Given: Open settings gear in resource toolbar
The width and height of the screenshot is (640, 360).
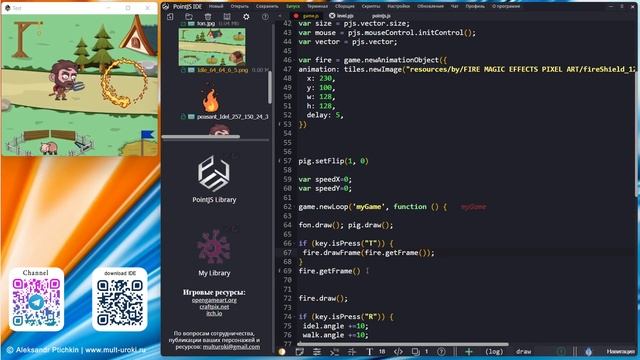Looking at the screenshot, I should (x=246, y=16).
